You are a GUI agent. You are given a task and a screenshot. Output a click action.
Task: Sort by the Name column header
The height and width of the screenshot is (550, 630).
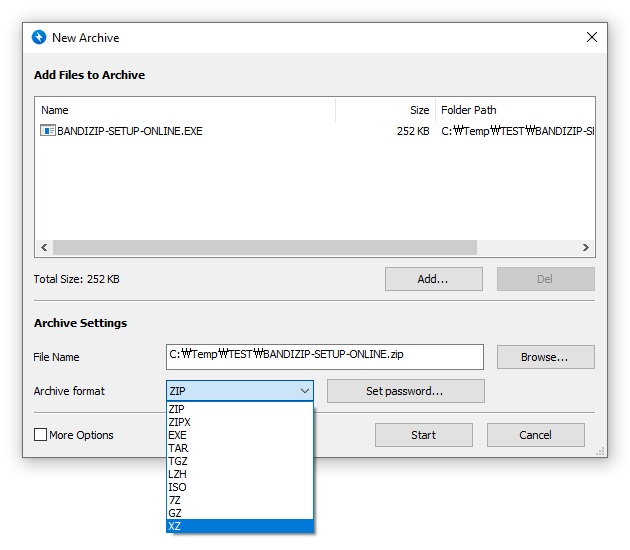click(185, 110)
